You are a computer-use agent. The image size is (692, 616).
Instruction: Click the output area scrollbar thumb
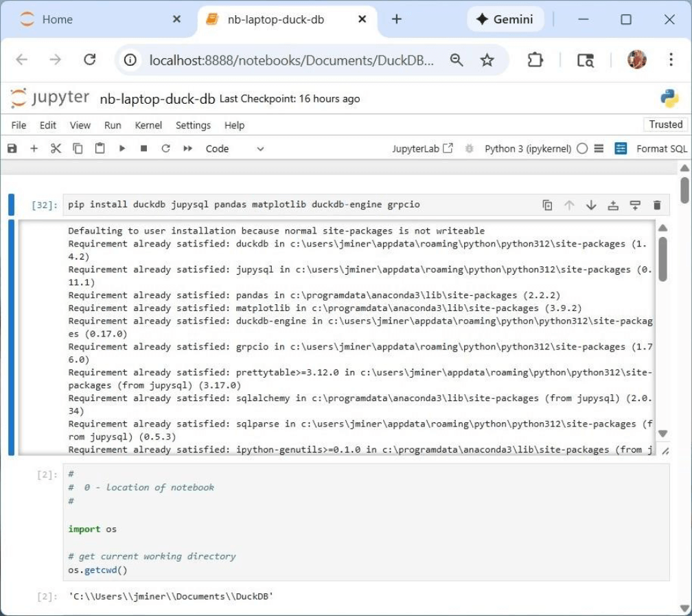(x=662, y=259)
